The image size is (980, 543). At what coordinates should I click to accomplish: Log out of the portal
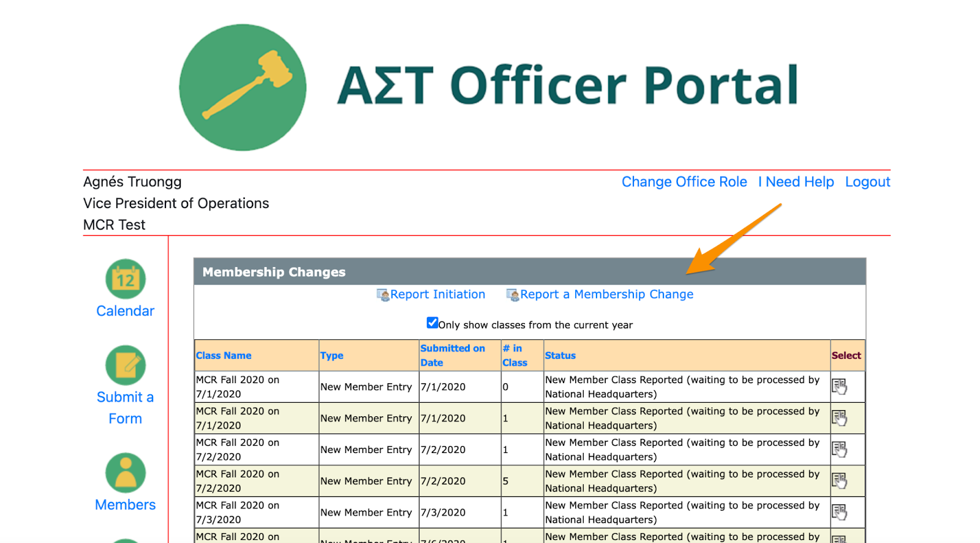point(868,182)
